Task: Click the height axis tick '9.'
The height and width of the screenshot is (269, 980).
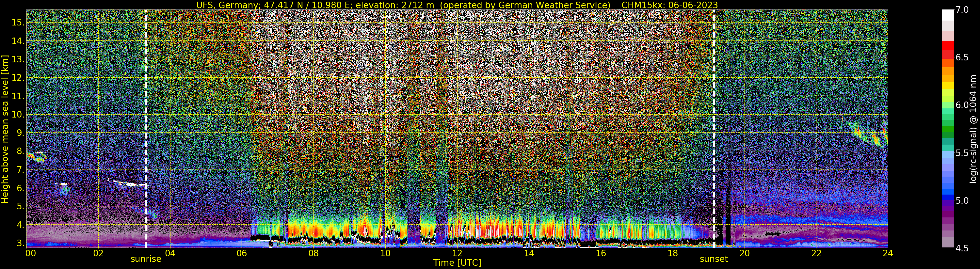Action: [21, 133]
